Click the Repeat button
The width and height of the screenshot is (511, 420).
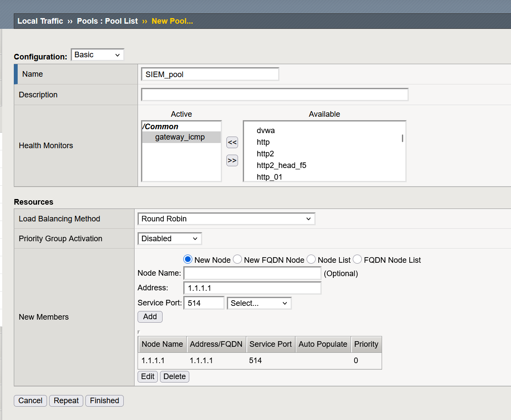point(66,401)
